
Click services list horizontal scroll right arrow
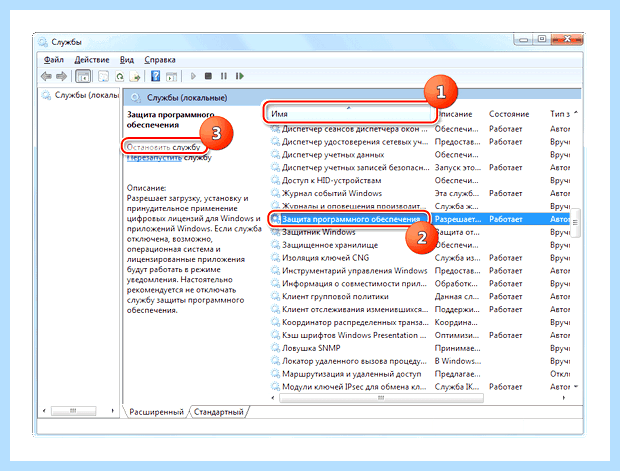(563, 398)
